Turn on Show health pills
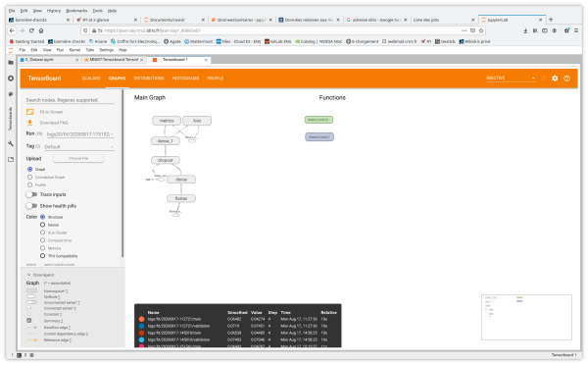 [32, 206]
